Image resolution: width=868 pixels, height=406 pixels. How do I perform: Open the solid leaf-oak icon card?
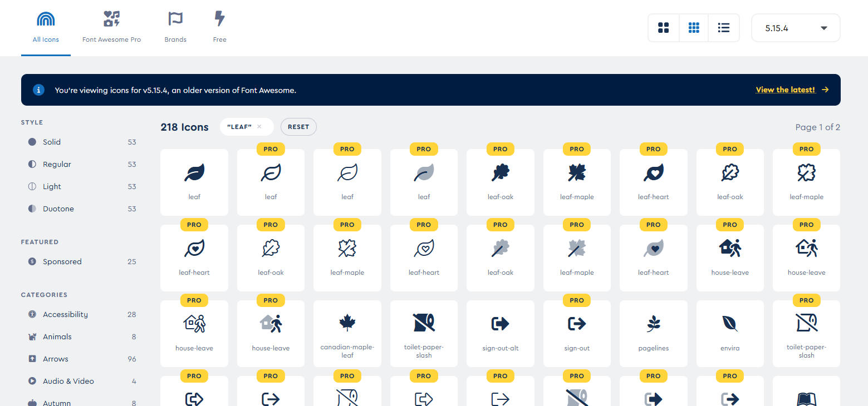501,182
